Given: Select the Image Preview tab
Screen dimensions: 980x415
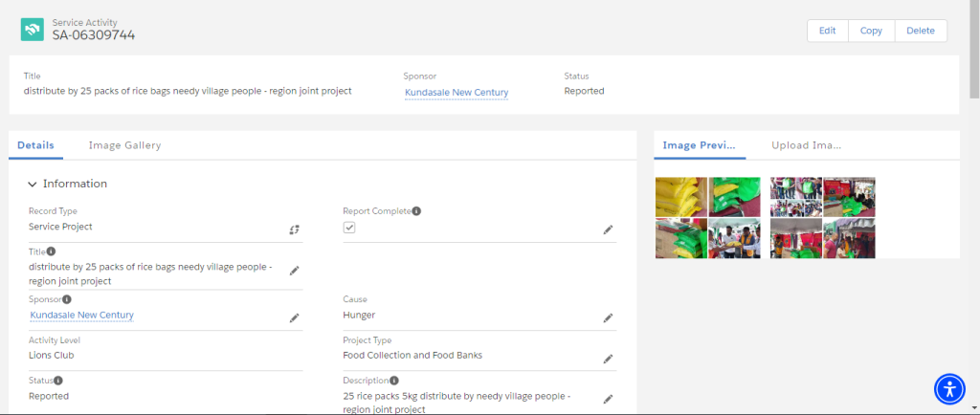Looking at the screenshot, I should 700,145.
